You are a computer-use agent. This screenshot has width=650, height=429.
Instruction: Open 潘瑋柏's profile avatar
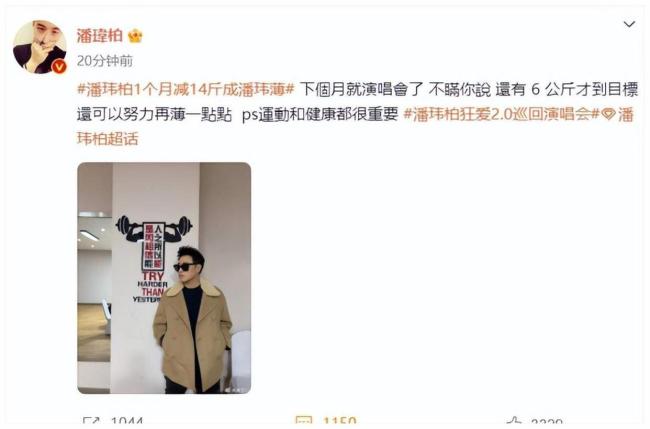(x=40, y=47)
